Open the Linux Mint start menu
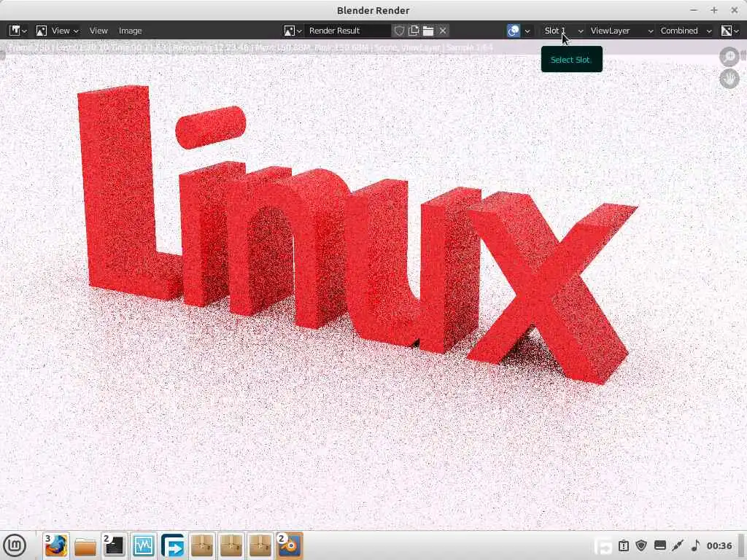The image size is (747, 560). tap(15, 545)
